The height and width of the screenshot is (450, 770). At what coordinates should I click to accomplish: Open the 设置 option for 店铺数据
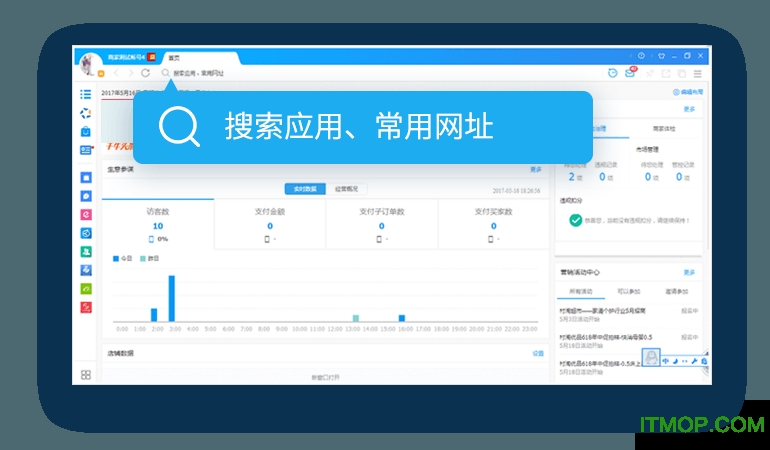538,353
